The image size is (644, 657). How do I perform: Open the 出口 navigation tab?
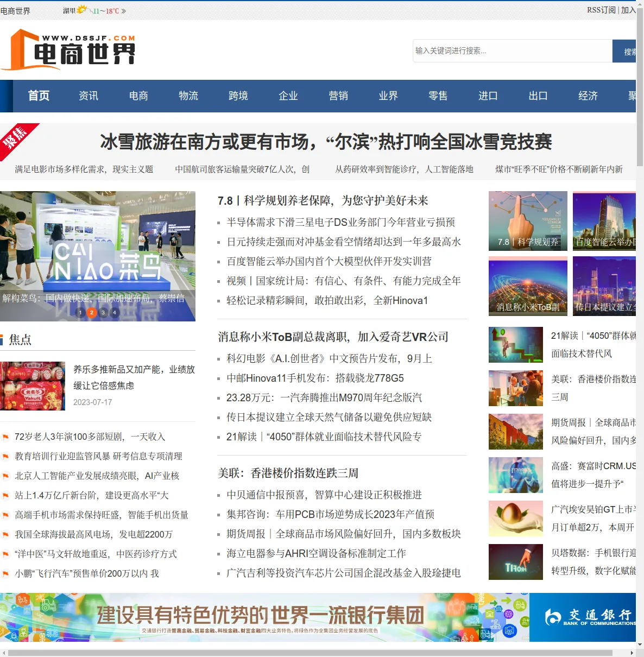pos(538,96)
